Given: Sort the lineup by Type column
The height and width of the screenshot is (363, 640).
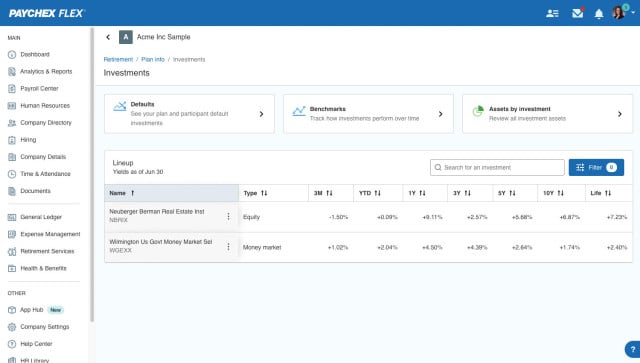Looking at the screenshot, I should [273, 193].
